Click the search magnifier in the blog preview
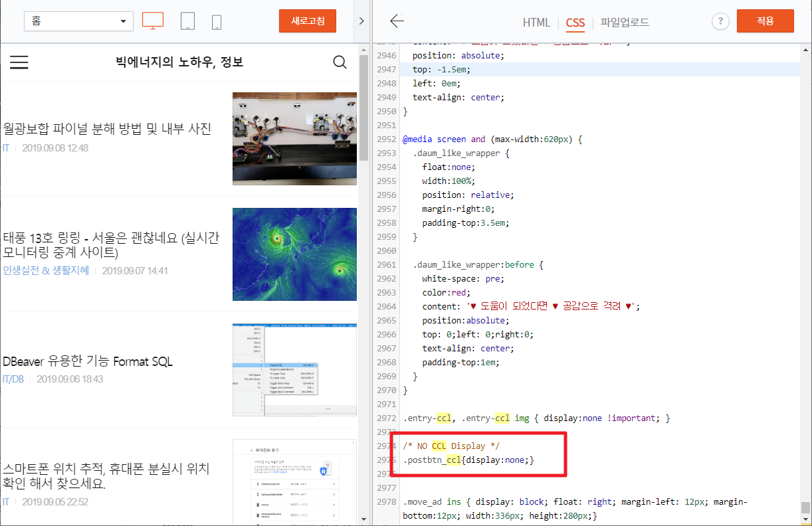 pos(340,62)
